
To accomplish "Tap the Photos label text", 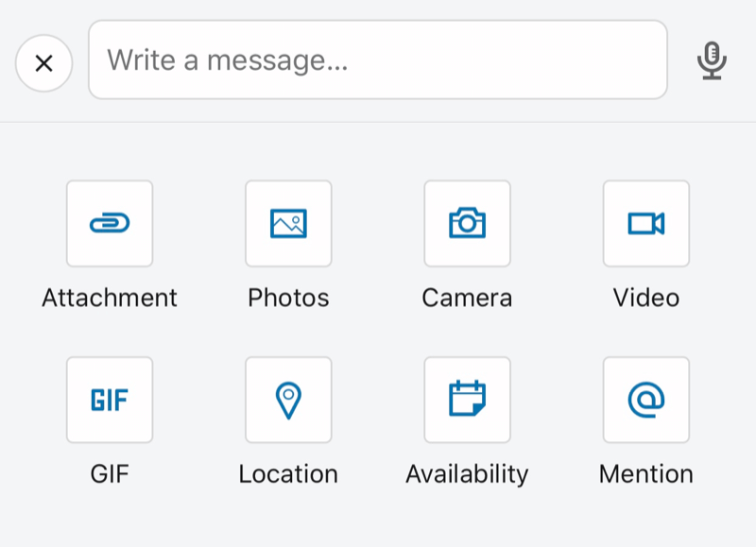I will (288, 298).
